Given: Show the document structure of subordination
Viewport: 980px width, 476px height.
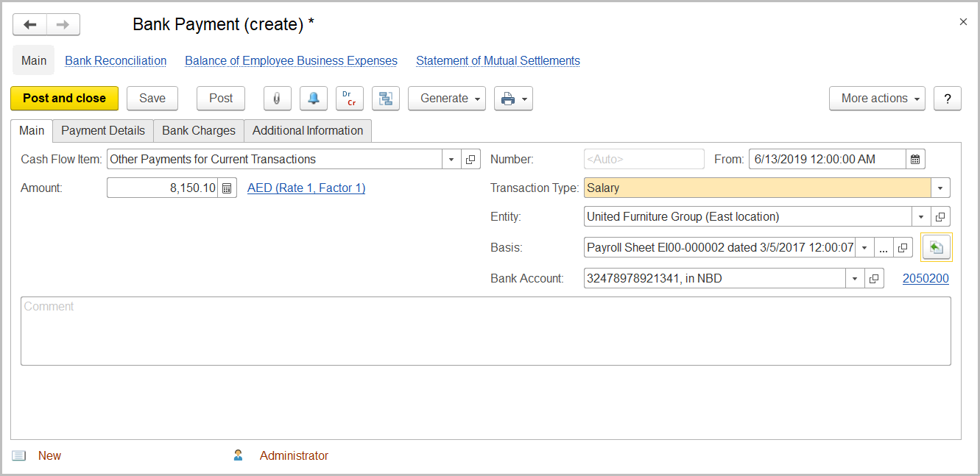Looking at the screenshot, I should pyautogui.click(x=385, y=98).
